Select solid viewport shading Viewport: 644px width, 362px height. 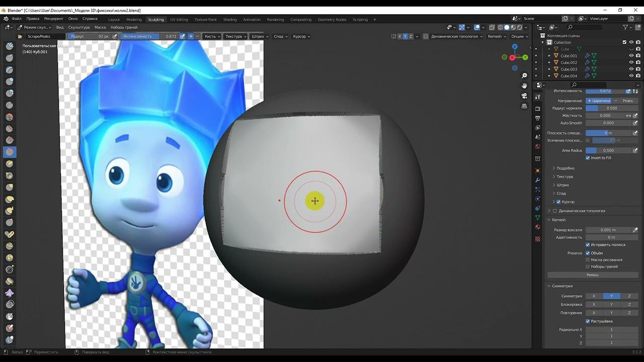[507, 27]
